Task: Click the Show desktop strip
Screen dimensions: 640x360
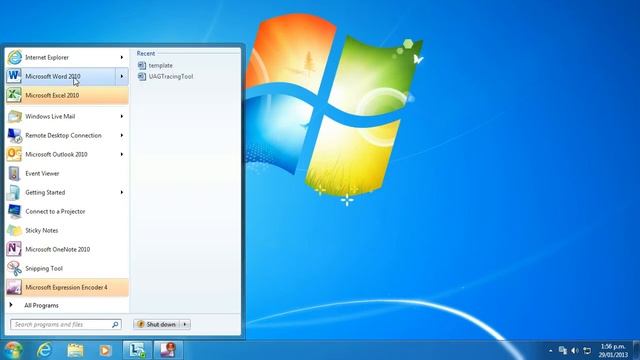Action: [636, 350]
